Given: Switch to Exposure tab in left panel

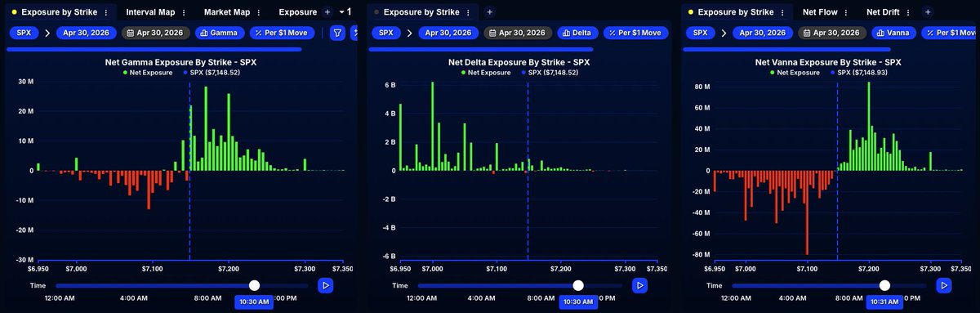Looking at the screenshot, I should click(297, 12).
